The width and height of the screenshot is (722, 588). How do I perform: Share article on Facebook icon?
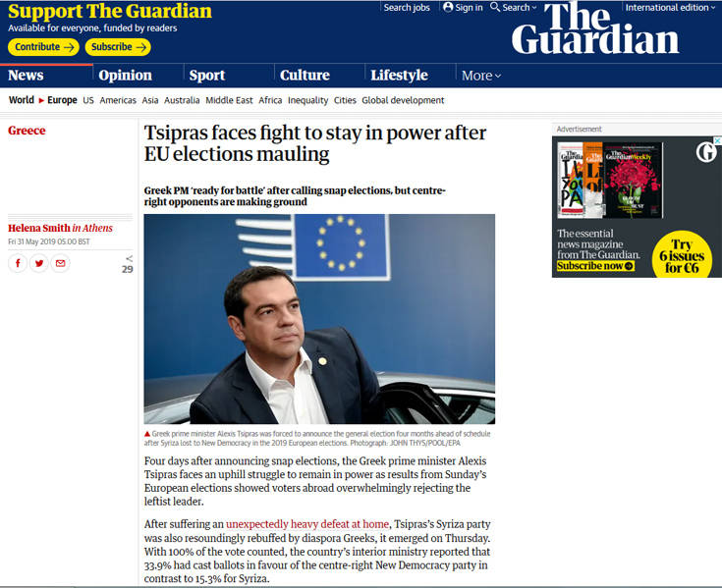coord(18,263)
